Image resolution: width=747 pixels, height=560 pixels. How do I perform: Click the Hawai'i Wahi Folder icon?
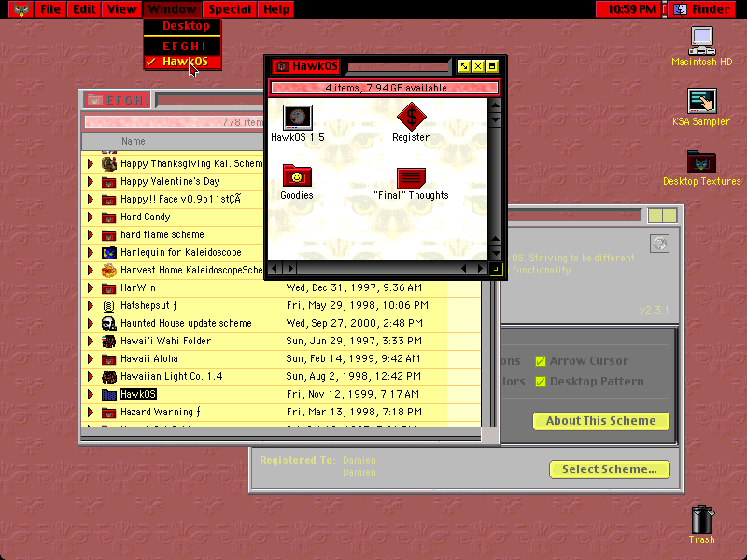[109, 342]
